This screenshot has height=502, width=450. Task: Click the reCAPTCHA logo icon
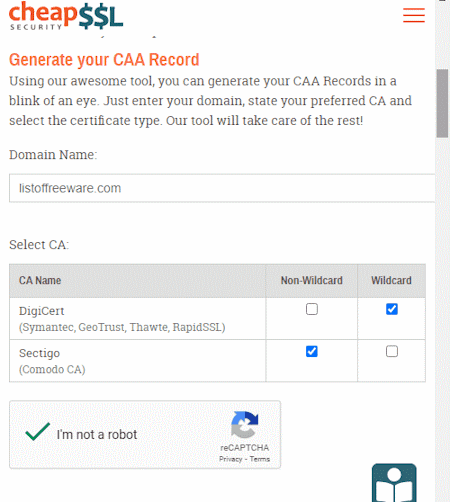pos(245,425)
